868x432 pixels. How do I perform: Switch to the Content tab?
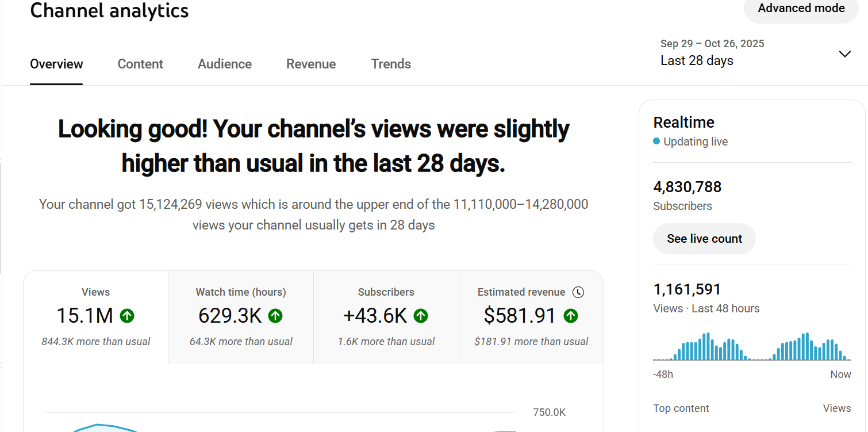(140, 64)
